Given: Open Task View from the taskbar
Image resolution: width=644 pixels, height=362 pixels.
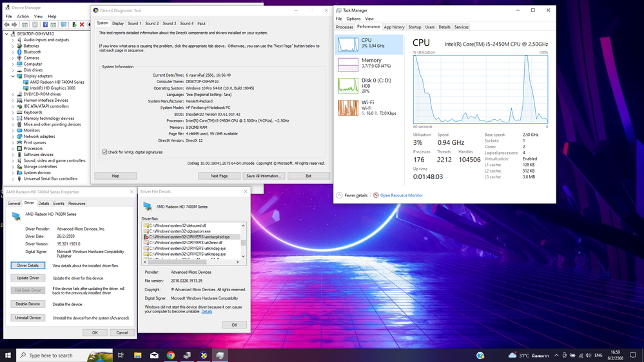Looking at the screenshot, I should [121, 355].
